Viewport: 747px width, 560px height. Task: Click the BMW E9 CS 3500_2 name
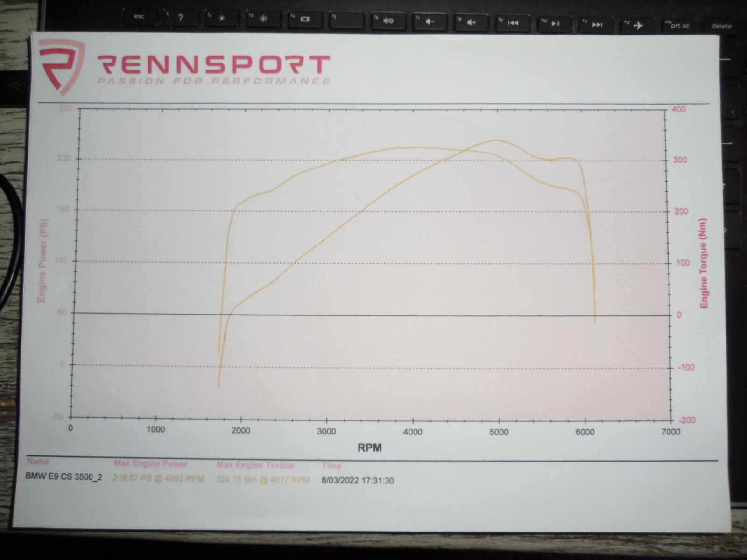(x=63, y=477)
